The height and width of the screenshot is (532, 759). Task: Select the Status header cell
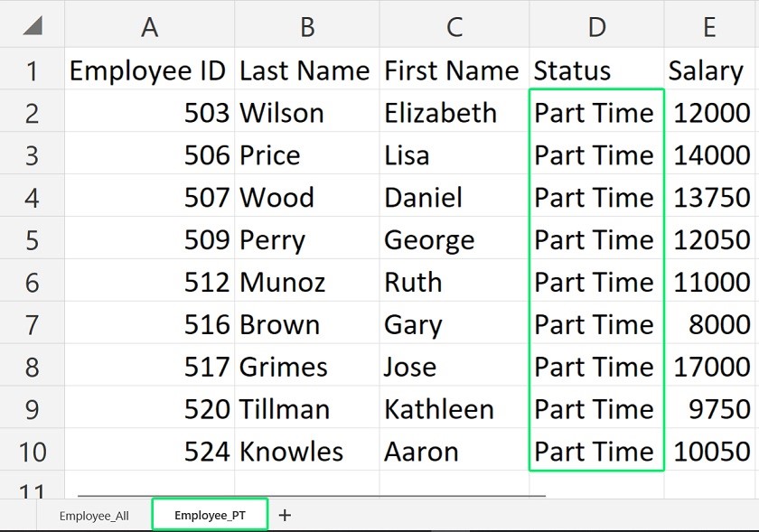click(x=596, y=70)
